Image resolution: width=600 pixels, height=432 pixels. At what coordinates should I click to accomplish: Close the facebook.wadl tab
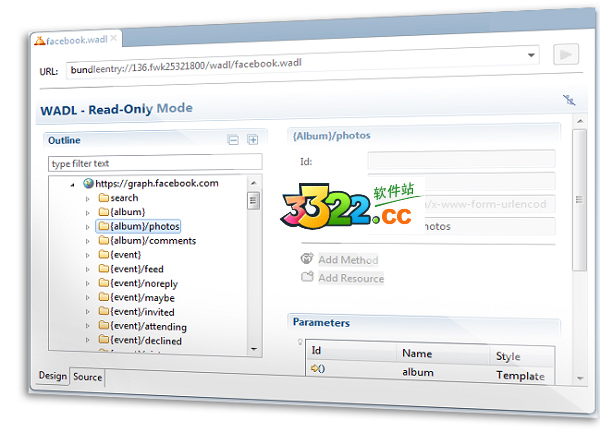114,38
